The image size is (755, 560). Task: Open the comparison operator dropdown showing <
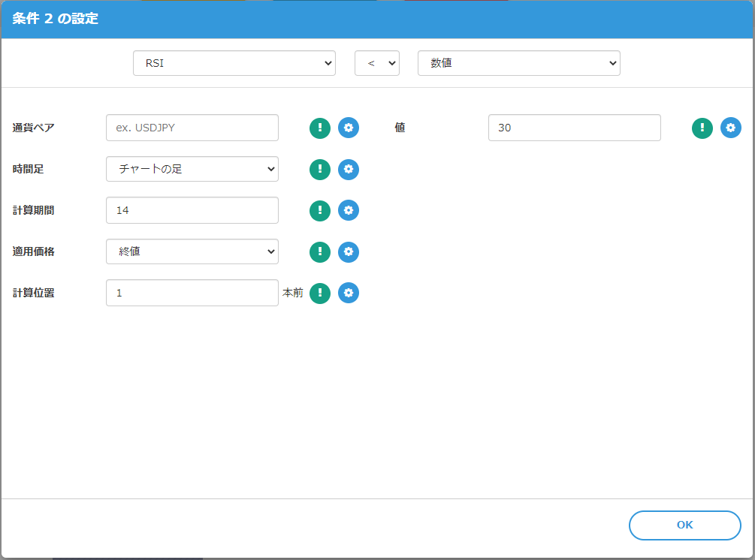click(377, 64)
